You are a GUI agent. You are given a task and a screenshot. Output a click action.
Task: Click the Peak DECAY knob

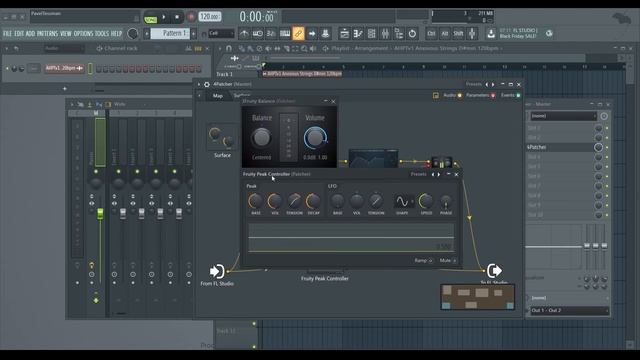click(x=313, y=201)
